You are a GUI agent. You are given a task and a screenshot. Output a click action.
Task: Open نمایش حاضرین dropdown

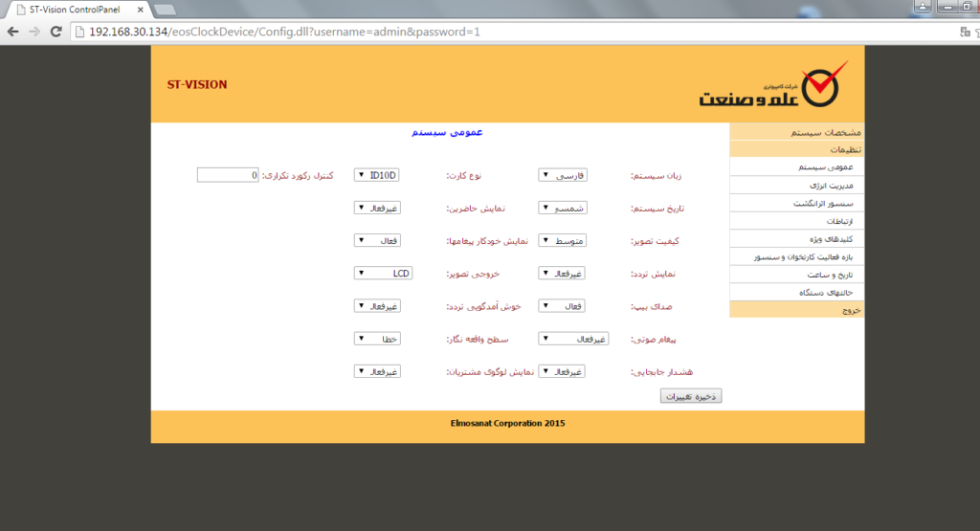coord(377,208)
